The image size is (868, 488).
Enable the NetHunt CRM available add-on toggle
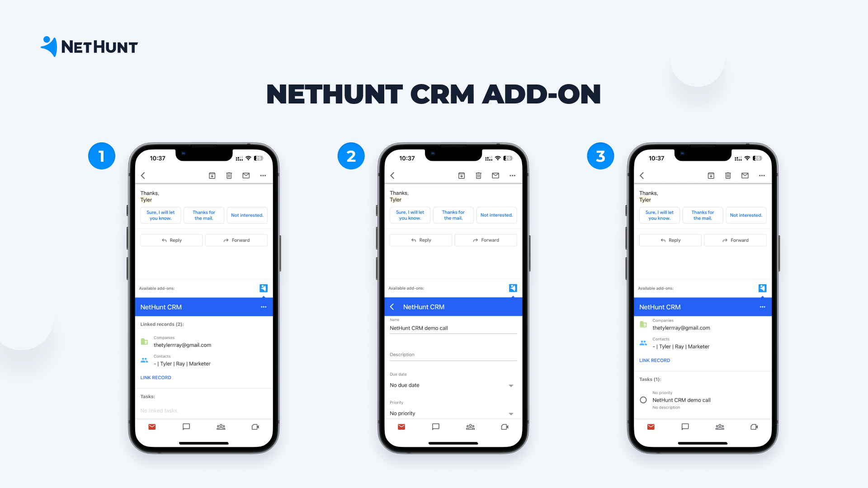263,288
